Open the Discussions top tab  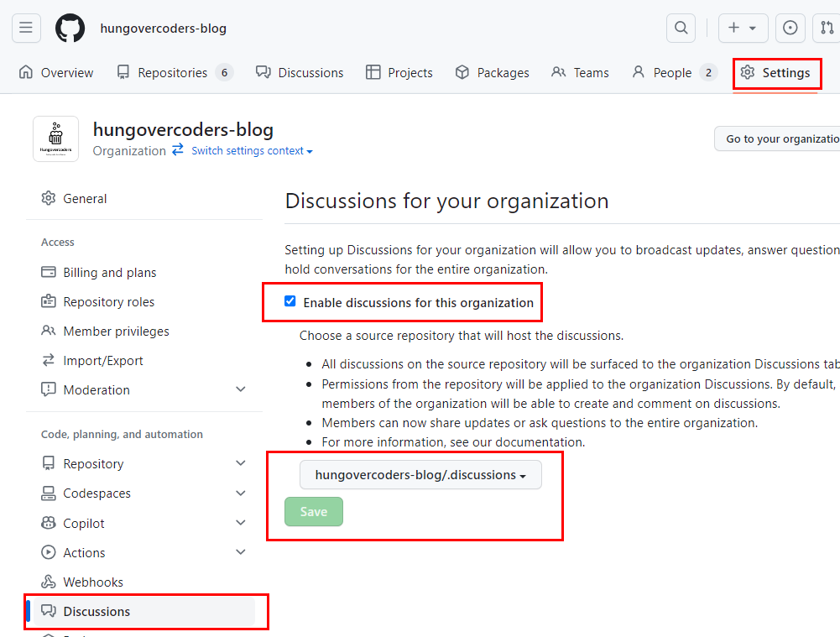point(300,72)
